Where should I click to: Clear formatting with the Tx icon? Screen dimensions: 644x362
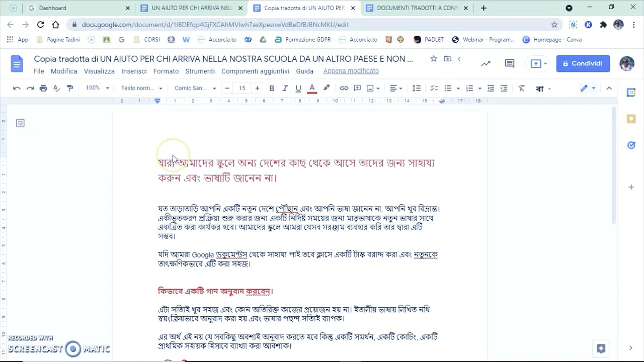click(x=522, y=88)
